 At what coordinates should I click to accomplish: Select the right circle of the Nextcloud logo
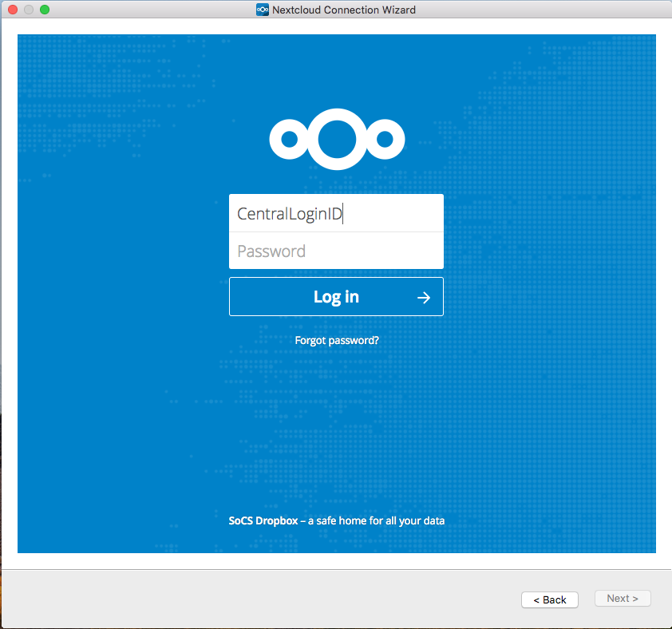point(385,140)
